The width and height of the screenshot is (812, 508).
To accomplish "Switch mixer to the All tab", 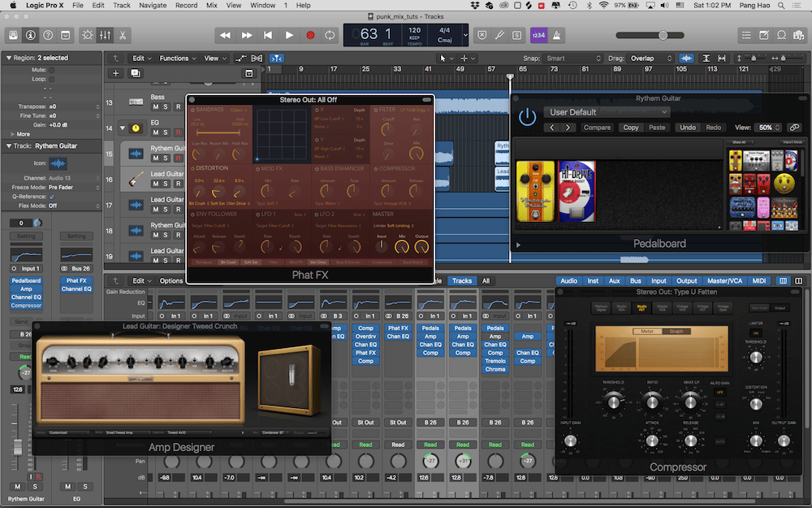I will pos(486,281).
